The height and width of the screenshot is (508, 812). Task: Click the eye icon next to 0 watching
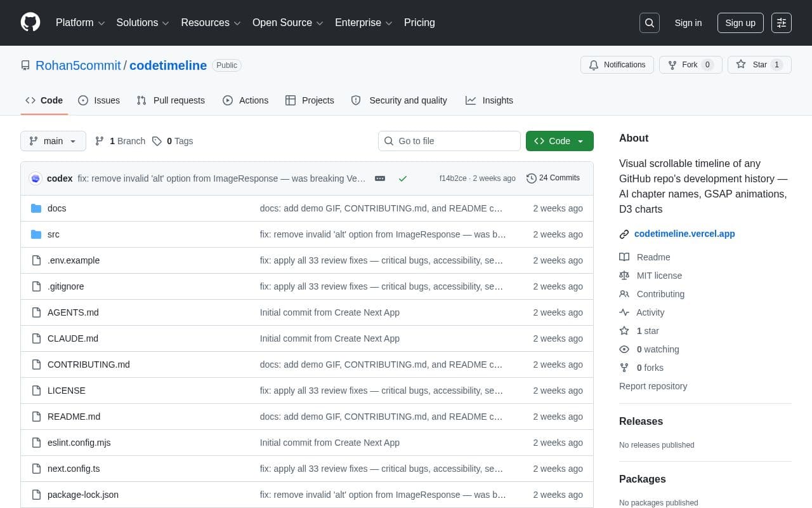(624, 349)
